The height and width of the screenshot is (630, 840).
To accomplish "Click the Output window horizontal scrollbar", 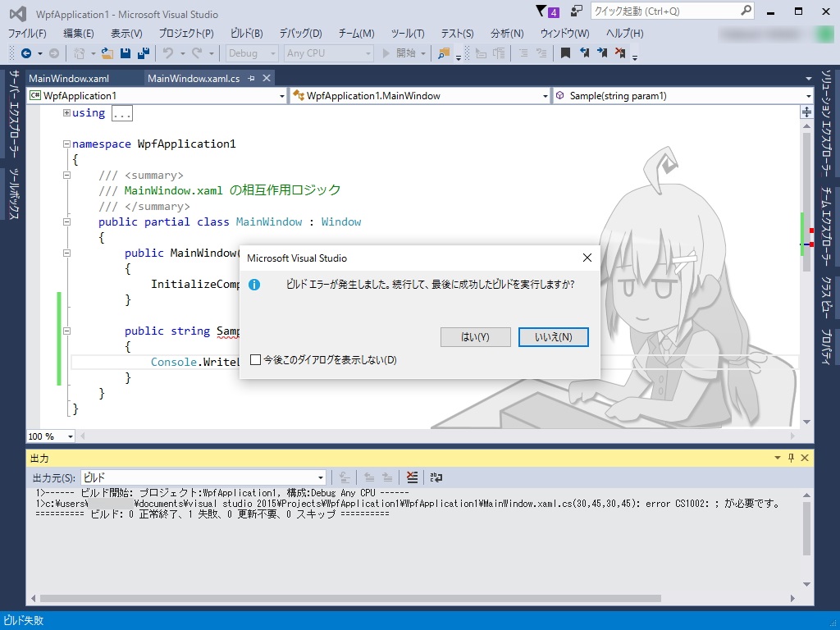I will click(350, 598).
